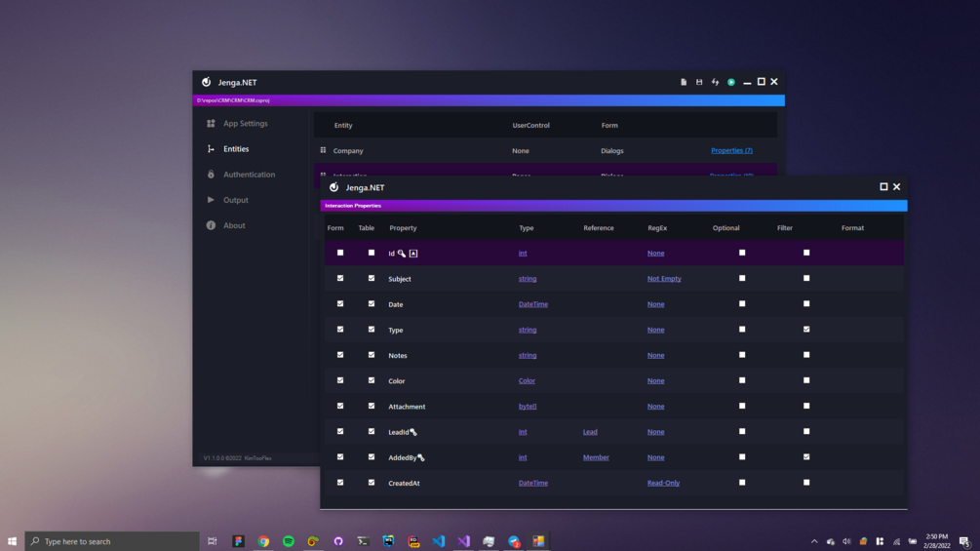Uncheck the Table checkbox for Date
This screenshot has height=551, width=980.
pyautogui.click(x=372, y=303)
